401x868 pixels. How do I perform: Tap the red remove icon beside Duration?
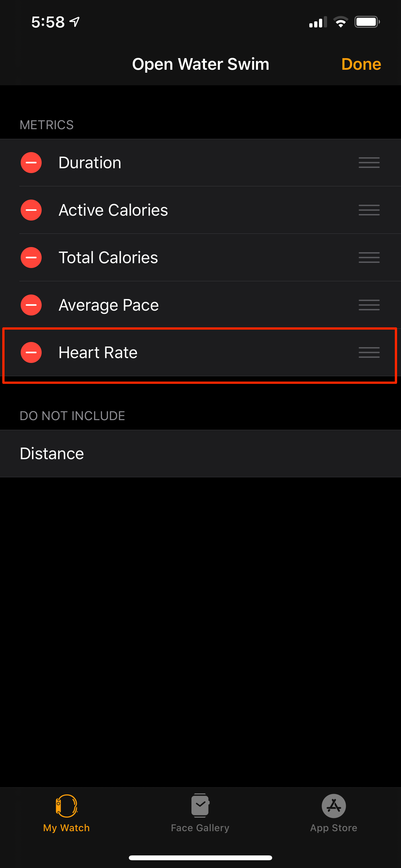(31, 162)
